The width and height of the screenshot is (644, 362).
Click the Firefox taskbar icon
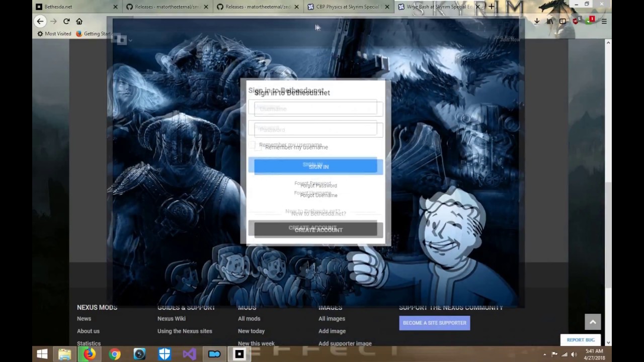(90, 354)
